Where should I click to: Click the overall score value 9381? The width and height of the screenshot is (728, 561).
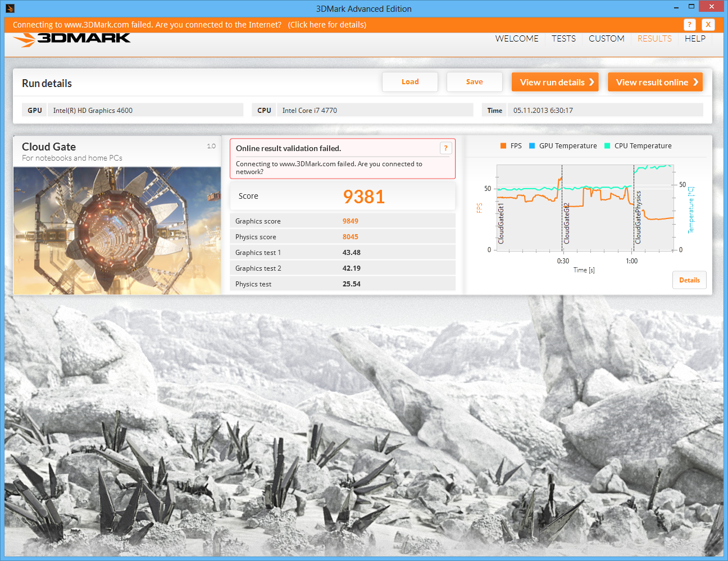(364, 197)
